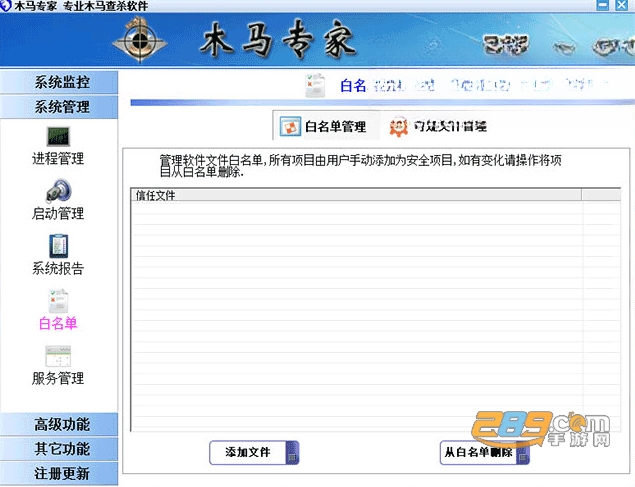Click the 从白名单删除 button
The width and height of the screenshot is (635, 487).
point(485,453)
